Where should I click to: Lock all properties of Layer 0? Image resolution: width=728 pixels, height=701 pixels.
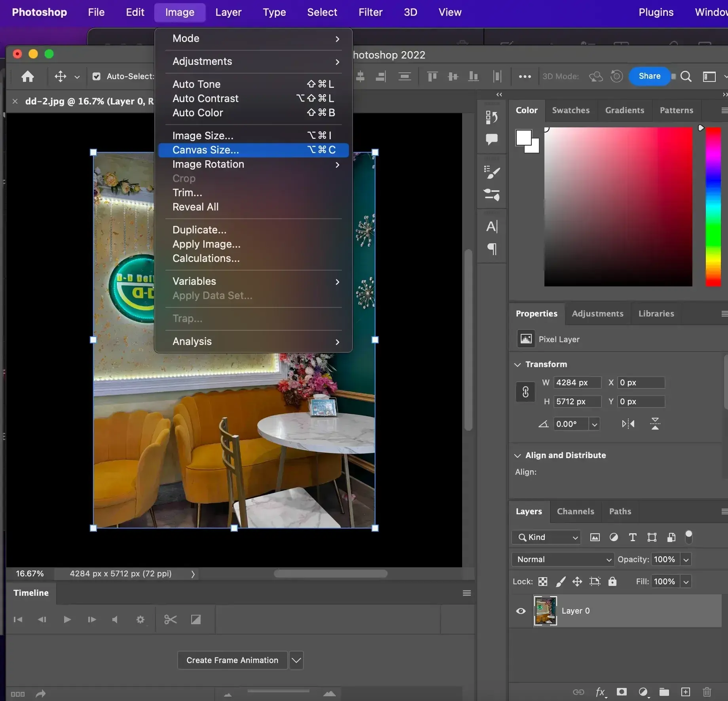pos(612,582)
